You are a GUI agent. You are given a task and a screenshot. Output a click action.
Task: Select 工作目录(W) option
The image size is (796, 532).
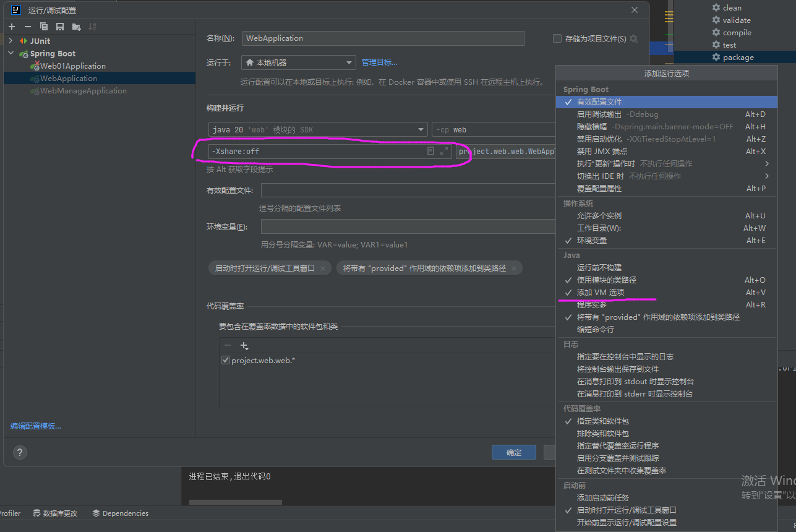pos(667,228)
